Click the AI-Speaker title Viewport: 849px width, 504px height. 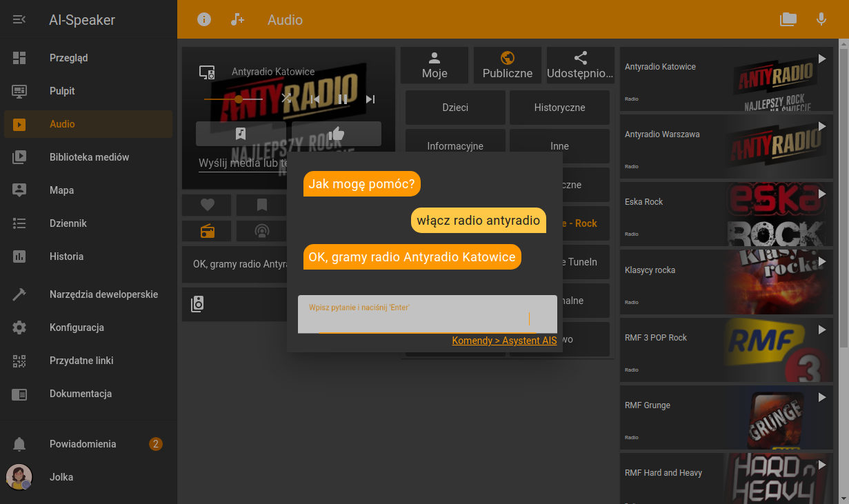point(82,20)
